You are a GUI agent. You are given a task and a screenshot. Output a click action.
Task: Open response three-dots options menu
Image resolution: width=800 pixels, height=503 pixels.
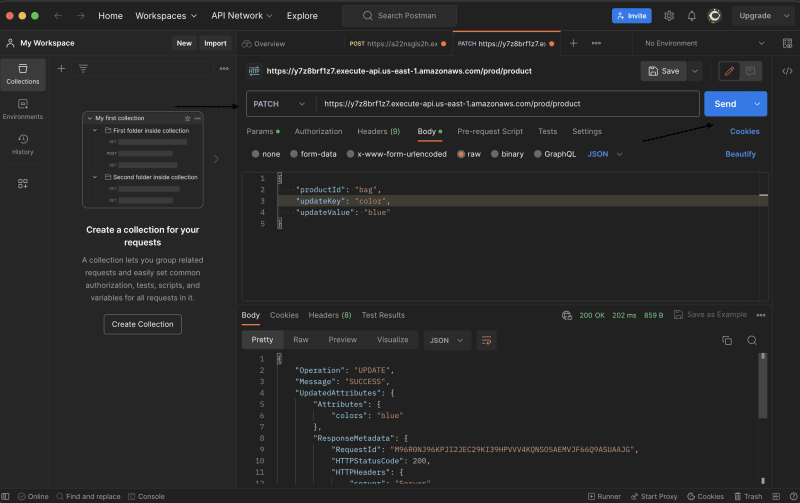[x=761, y=315]
